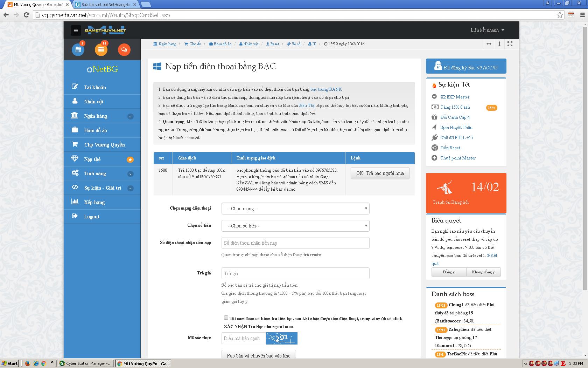Open the 'Chọn mạng' network dropdown
Image resolution: width=588 pixels, height=368 pixels.
[295, 209]
